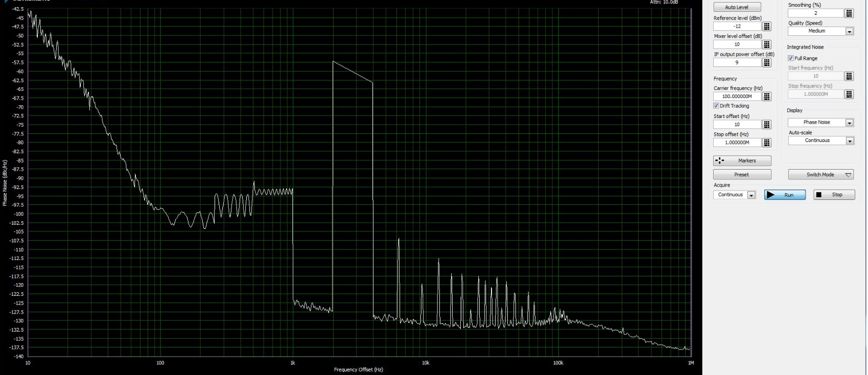Open Acquire Continuous mode dropdown
Viewport: 868px width, 375px height.
751,195
